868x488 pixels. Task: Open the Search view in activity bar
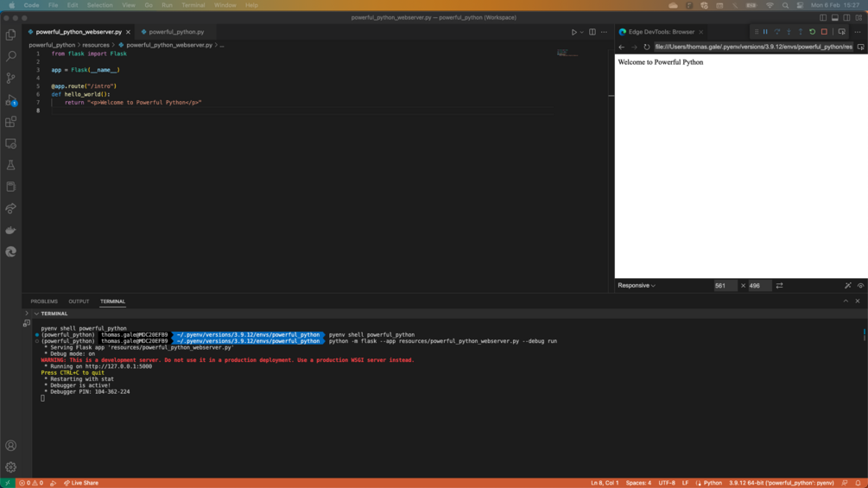pos(10,56)
